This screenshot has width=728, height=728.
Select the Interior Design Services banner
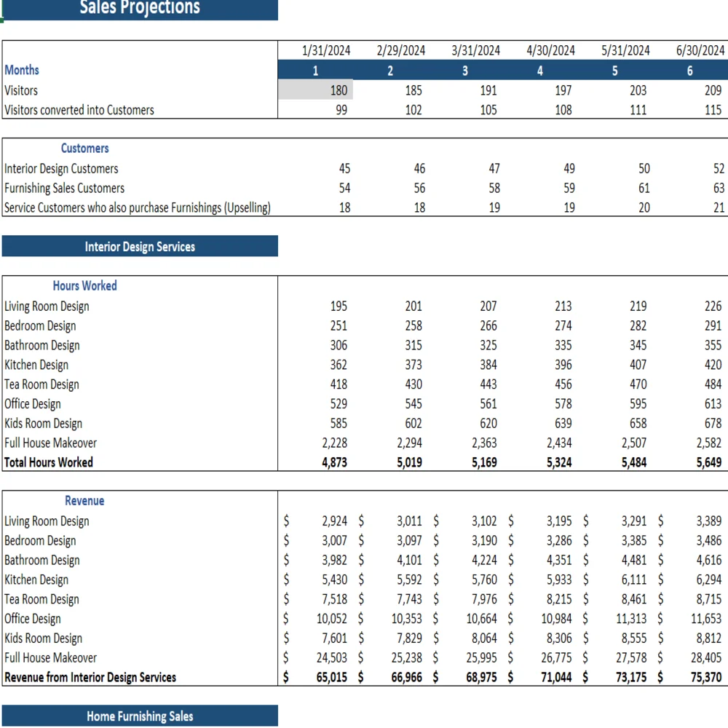click(x=139, y=246)
